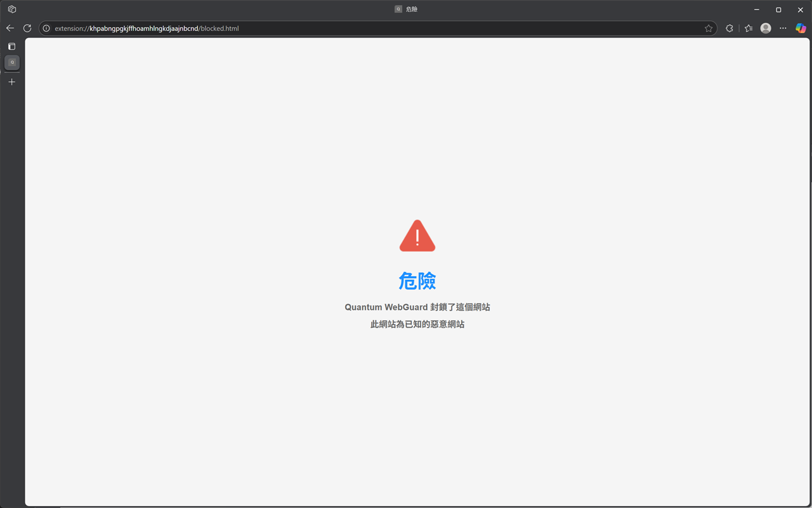This screenshot has width=812, height=508.
Task: Click the 危險 tab title in title bar
Action: 412,10
